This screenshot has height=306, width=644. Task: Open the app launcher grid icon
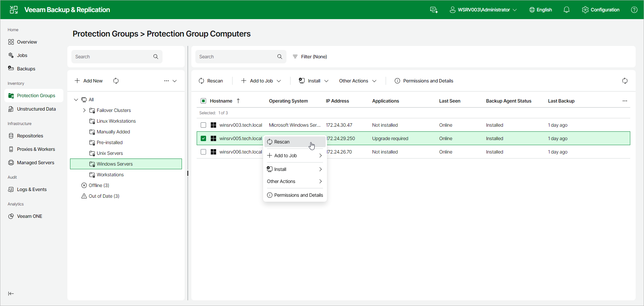pos(14,10)
